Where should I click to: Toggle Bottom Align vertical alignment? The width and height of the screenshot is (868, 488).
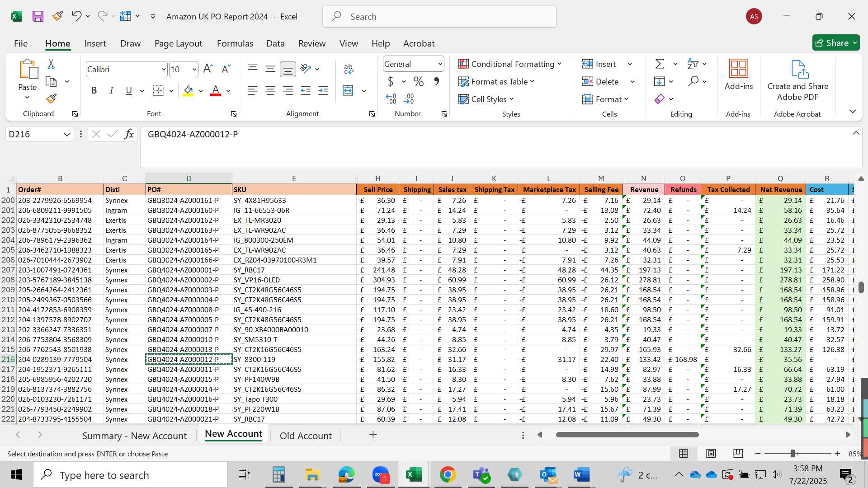click(x=288, y=69)
